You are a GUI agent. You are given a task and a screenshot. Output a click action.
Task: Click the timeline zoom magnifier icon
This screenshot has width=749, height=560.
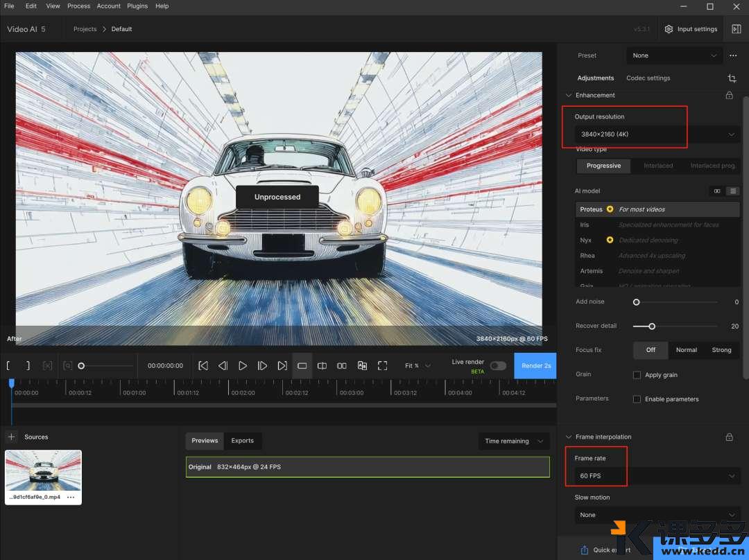[x=67, y=366]
